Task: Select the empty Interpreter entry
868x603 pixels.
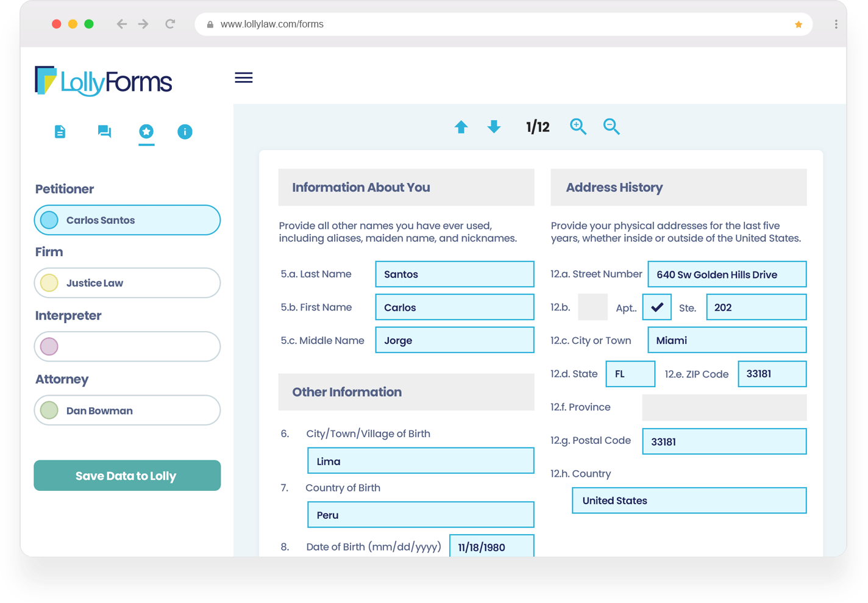Action: tap(127, 346)
